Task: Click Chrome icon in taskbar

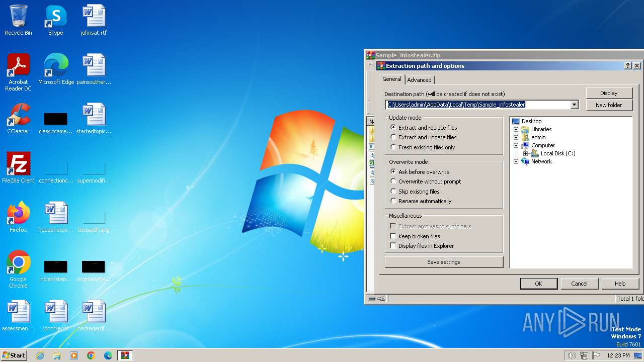Action: 91,355
